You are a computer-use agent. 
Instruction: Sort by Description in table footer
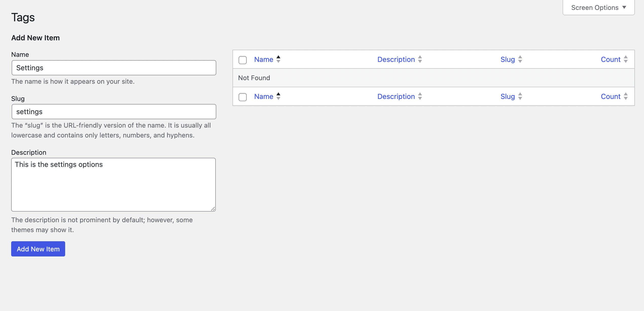396,96
